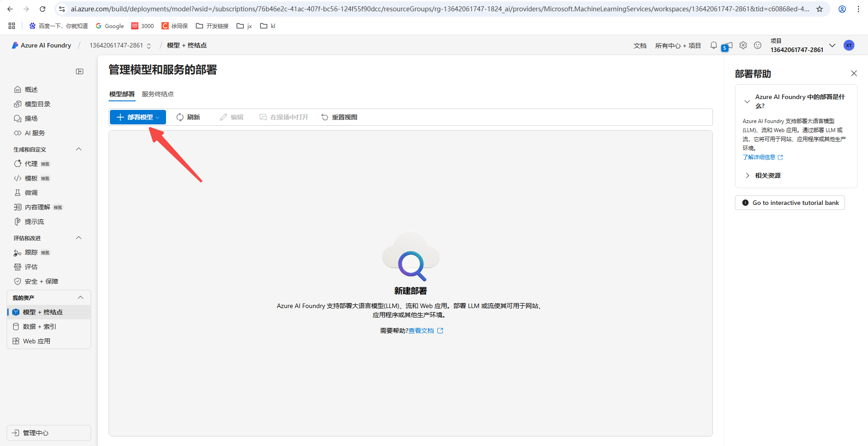
Task: Open the settings gear icon
Action: point(743,45)
